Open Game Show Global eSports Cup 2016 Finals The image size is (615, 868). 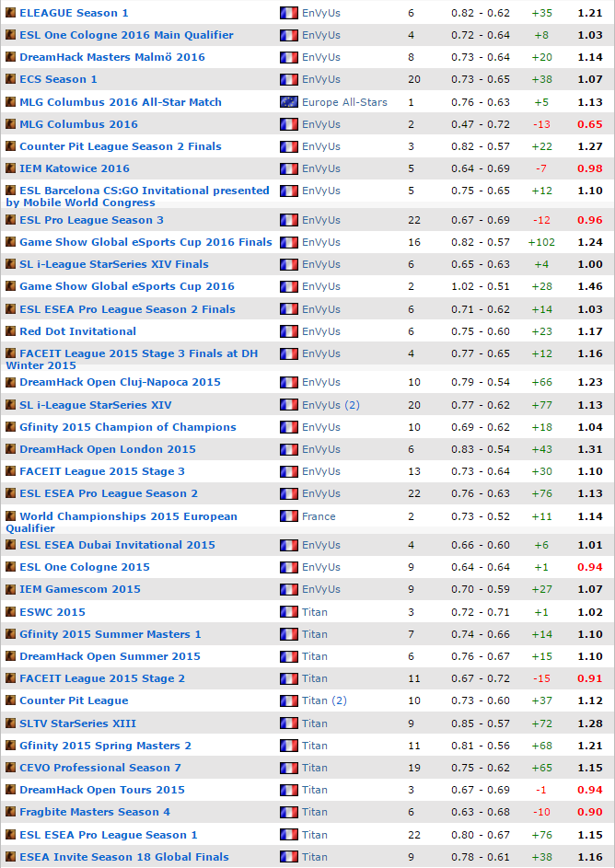click(145, 242)
